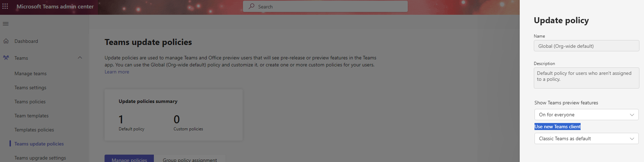This screenshot has height=162, width=644.
Task: Switch to Manage policies tab
Action: pos(129,158)
